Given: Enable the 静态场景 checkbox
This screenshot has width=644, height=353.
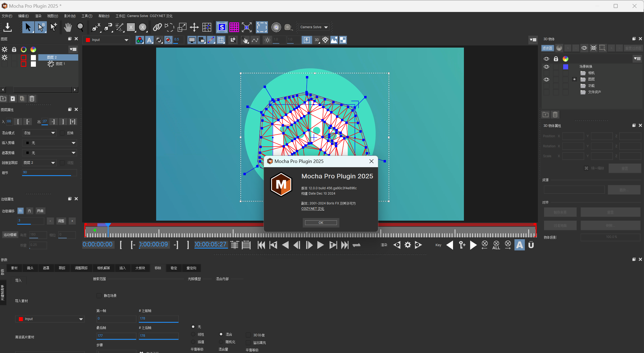Looking at the screenshot, I should (x=99, y=296).
